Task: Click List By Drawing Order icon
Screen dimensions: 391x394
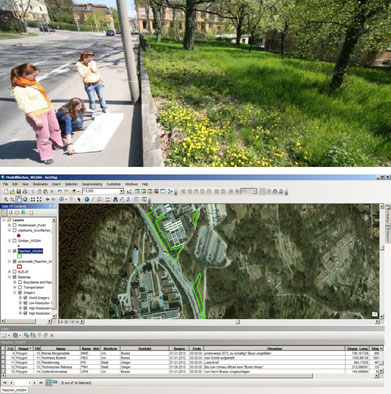Action: (x=4, y=212)
